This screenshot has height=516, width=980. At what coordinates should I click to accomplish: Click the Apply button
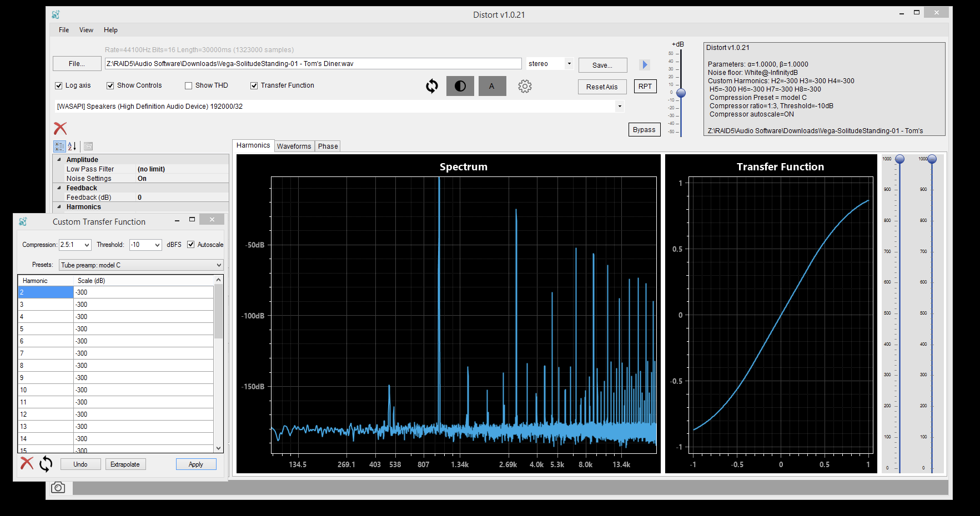tap(196, 464)
